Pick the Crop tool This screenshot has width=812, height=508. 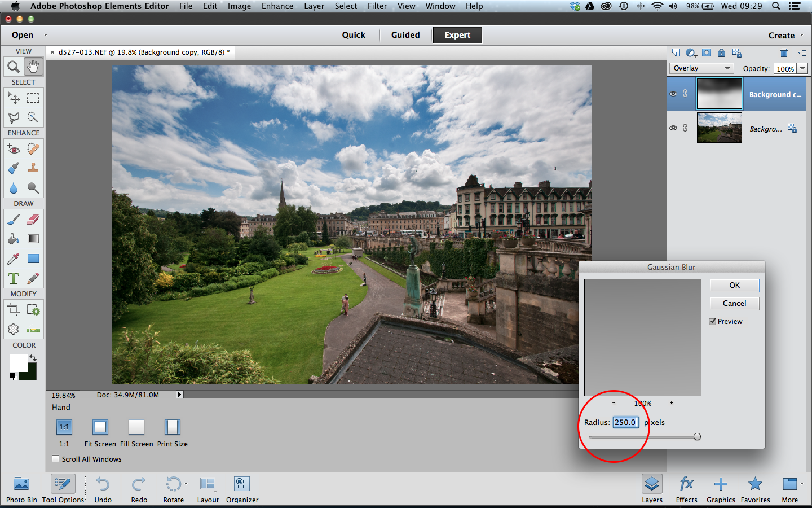click(x=13, y=309)
